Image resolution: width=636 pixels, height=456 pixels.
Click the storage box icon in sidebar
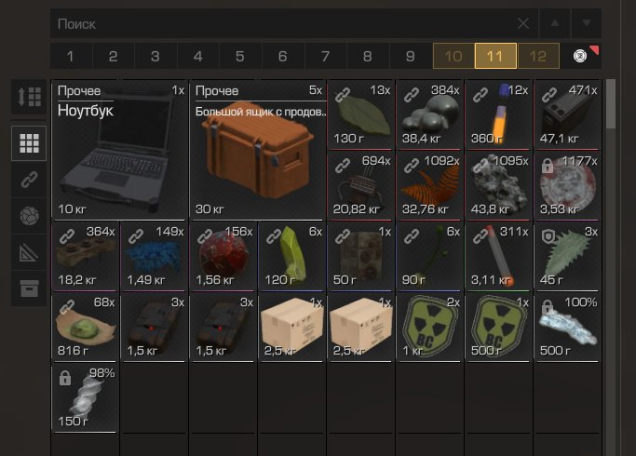point(29,288)
